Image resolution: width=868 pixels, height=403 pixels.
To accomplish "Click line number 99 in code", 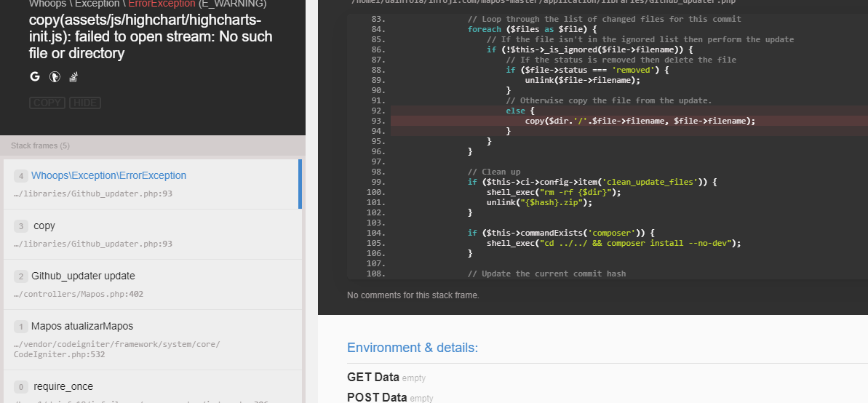I will (376, 182).
